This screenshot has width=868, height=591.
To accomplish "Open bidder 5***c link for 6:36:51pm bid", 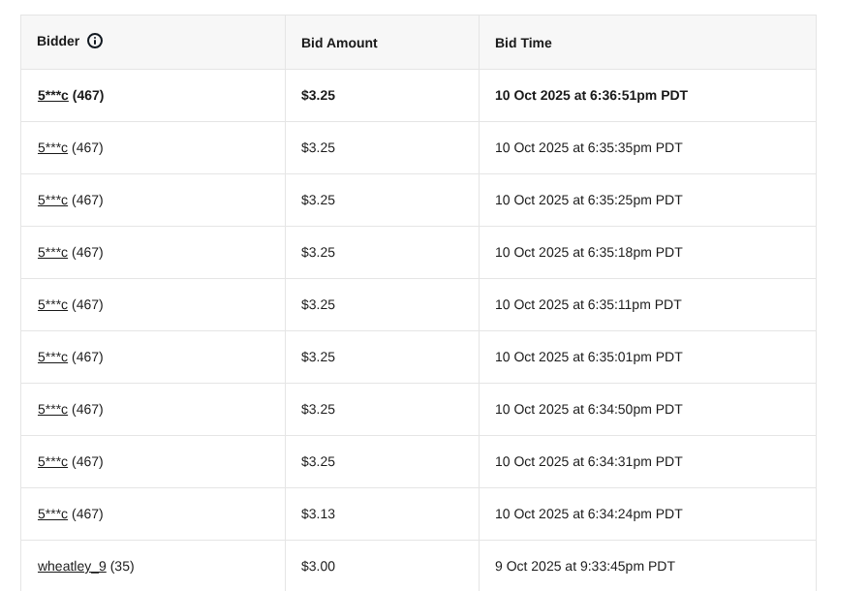I will click(x=53, y=96).
